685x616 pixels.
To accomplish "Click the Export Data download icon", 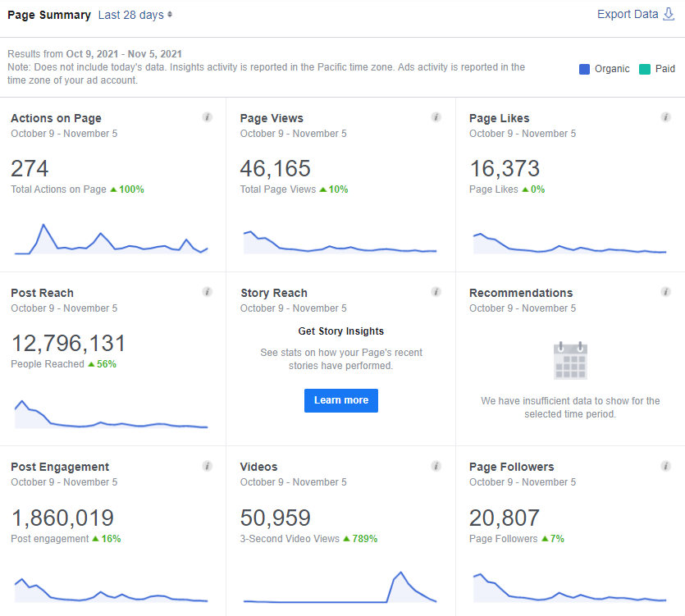I will [x=669, y=15].
